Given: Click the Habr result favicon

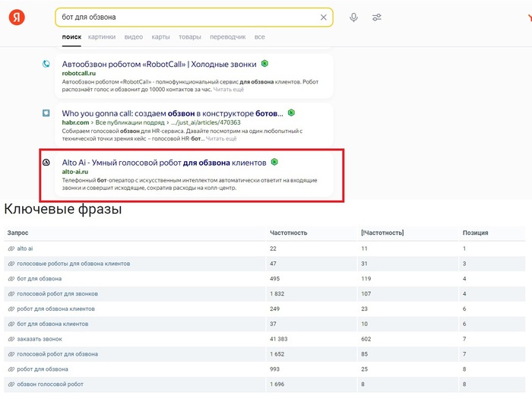Looking at the screenshot, I should (46, 113).
